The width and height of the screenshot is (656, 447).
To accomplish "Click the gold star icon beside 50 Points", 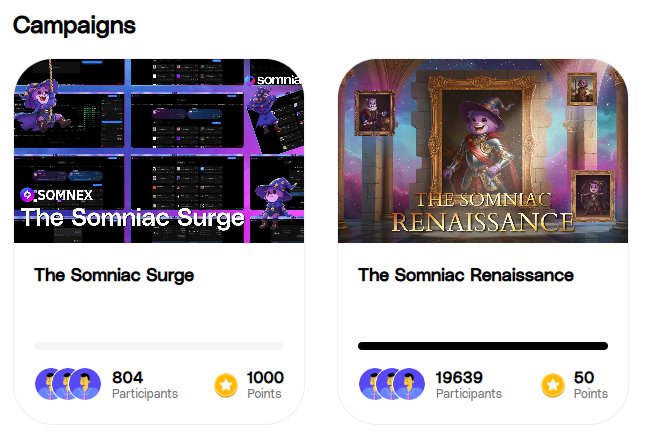I will (x=553, y=384).
